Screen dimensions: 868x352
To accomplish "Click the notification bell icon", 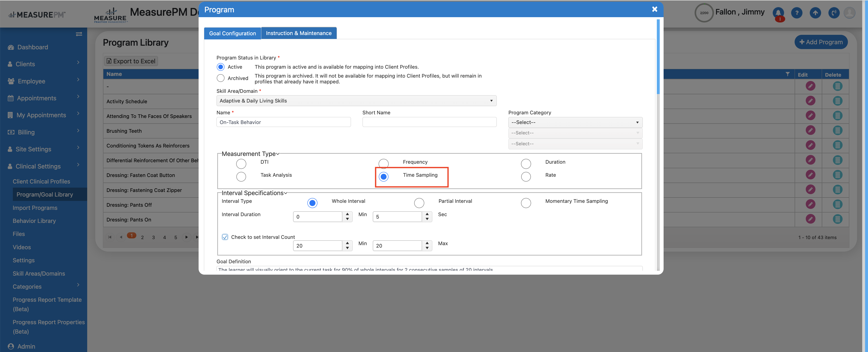I will [x=778, y=13].
